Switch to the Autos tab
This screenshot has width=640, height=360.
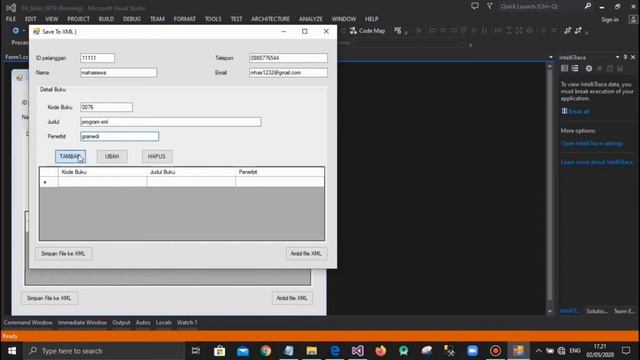[143, 322]
